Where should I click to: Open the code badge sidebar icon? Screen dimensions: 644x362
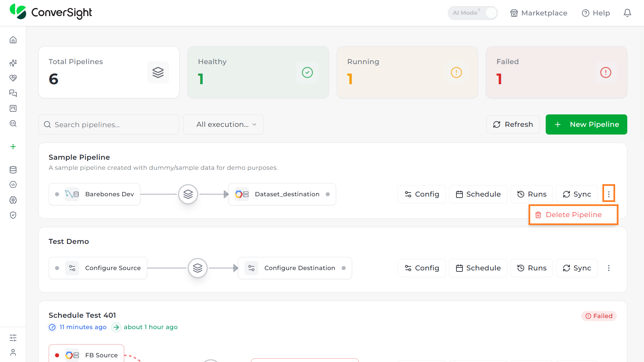click(x=13, y=185)
